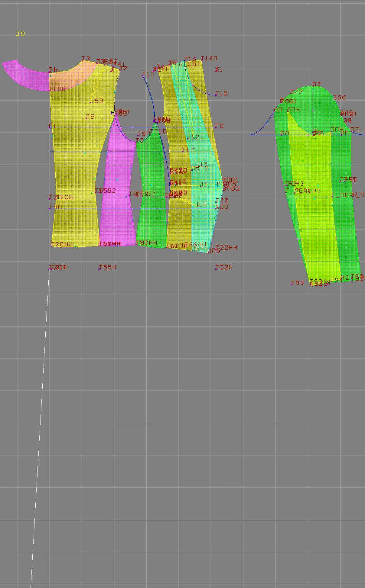365x588 pixels.
Task: Select the T55H point label
Action: point(108,267)
